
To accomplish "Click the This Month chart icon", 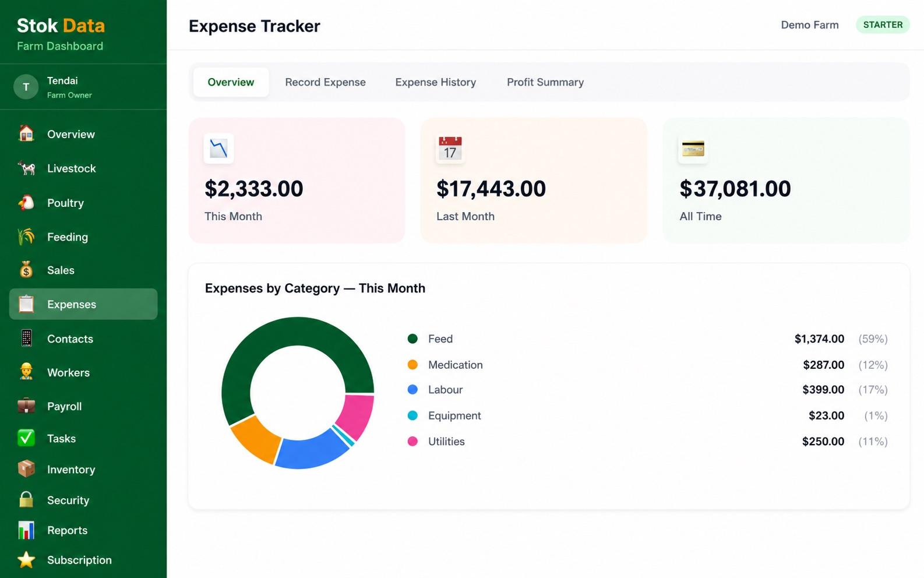I will (218, 148).
